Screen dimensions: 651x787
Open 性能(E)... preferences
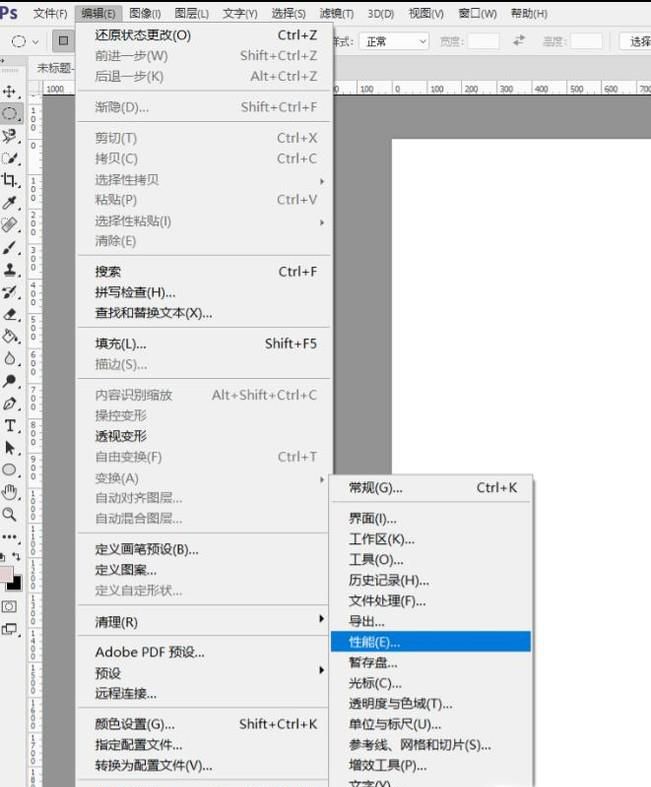(431, 642)
